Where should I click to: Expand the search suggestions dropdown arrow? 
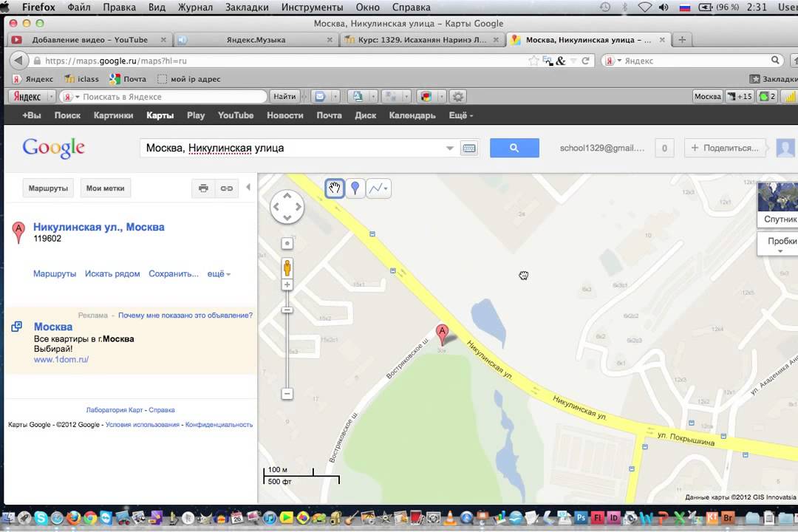[x=449, y=148]
